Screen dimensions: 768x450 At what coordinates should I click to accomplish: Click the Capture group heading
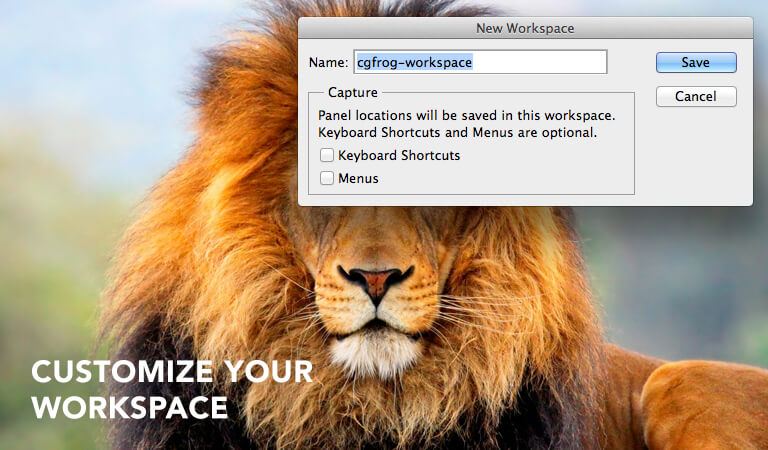(353, 93)
